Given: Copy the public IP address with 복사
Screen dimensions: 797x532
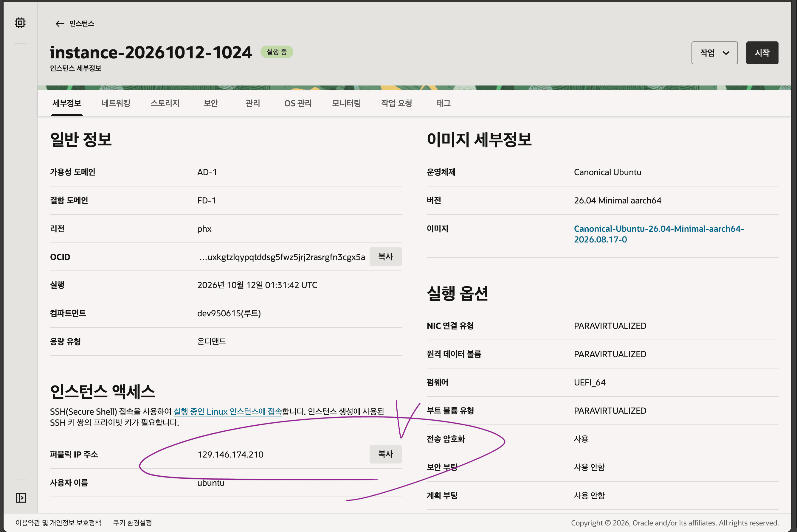Looking at the screenshot, I should pos(386,454).
